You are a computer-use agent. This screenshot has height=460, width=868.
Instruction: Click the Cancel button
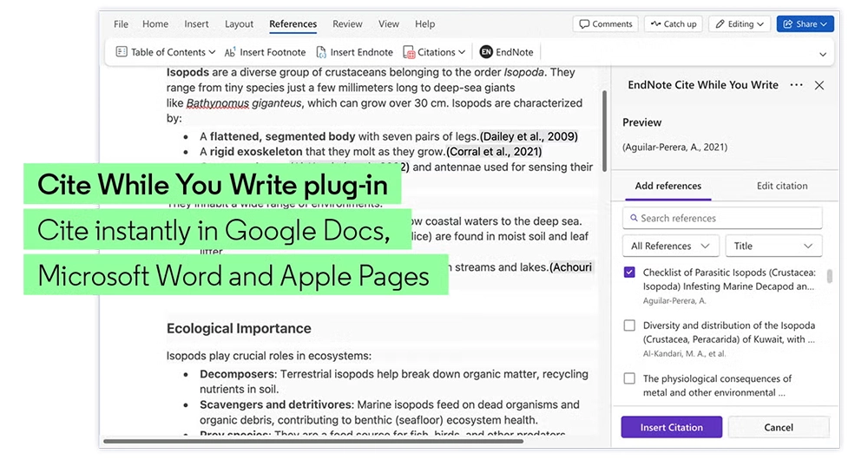(779, 427)
